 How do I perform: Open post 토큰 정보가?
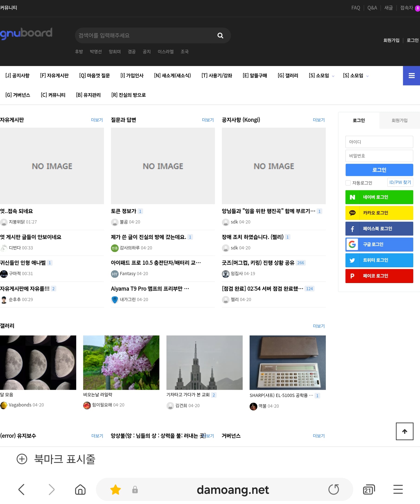point(124,211)
